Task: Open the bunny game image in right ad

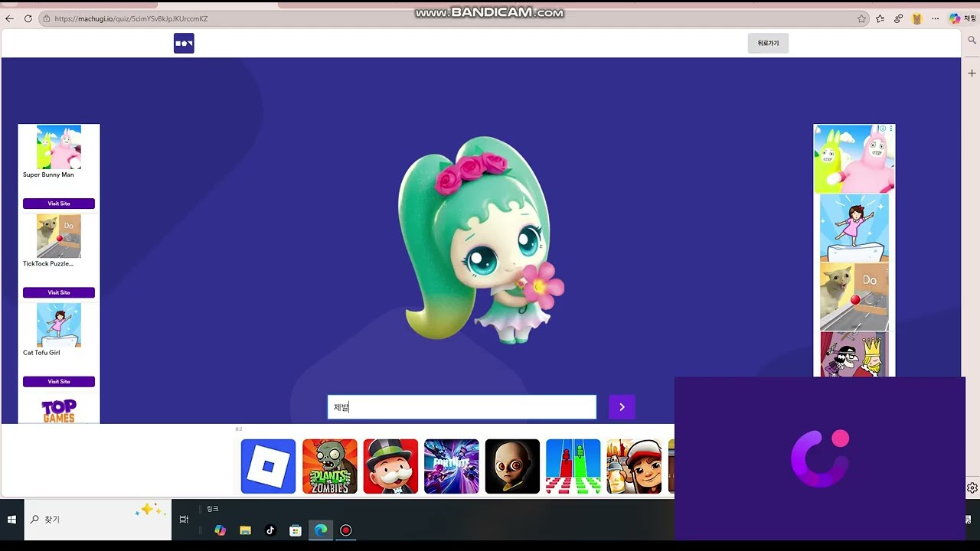Action: click(854, 159)
